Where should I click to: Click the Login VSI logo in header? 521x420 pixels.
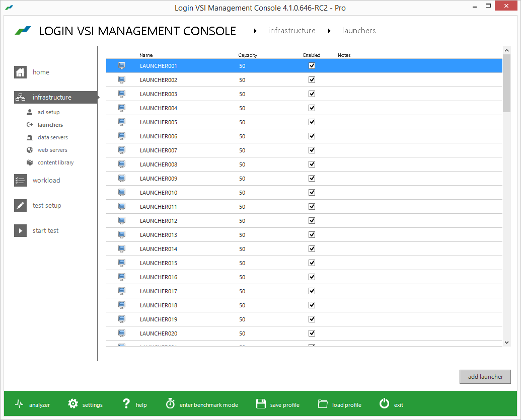tap(23, 31)
